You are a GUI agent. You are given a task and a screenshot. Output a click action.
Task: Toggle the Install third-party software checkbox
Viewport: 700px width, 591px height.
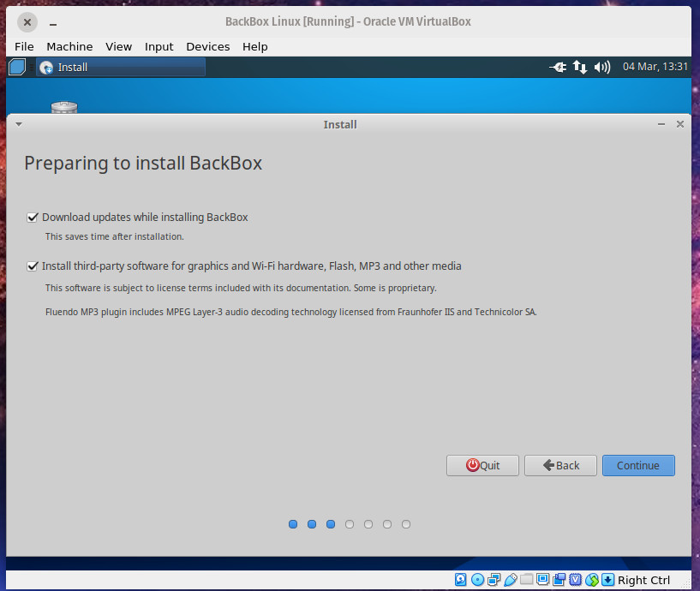(x=33, y=266)
